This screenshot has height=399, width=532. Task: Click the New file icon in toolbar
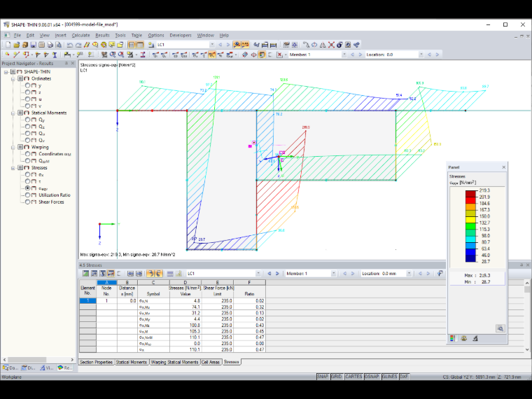coord(8,45)
